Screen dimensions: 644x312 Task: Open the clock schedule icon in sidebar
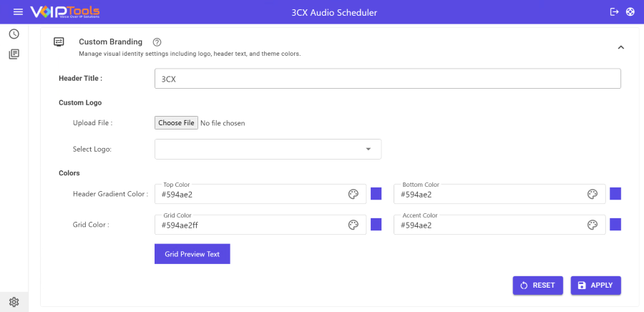(14, 34)
